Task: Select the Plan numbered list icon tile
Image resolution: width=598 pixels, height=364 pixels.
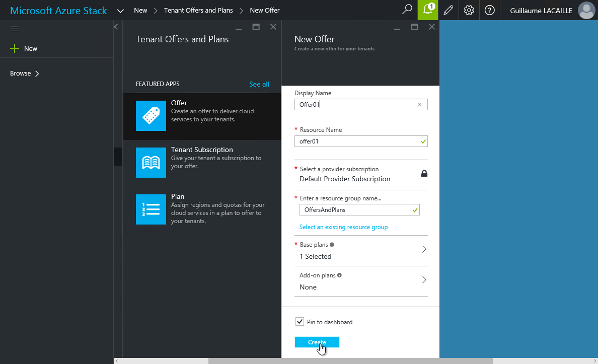Action: 151,209
